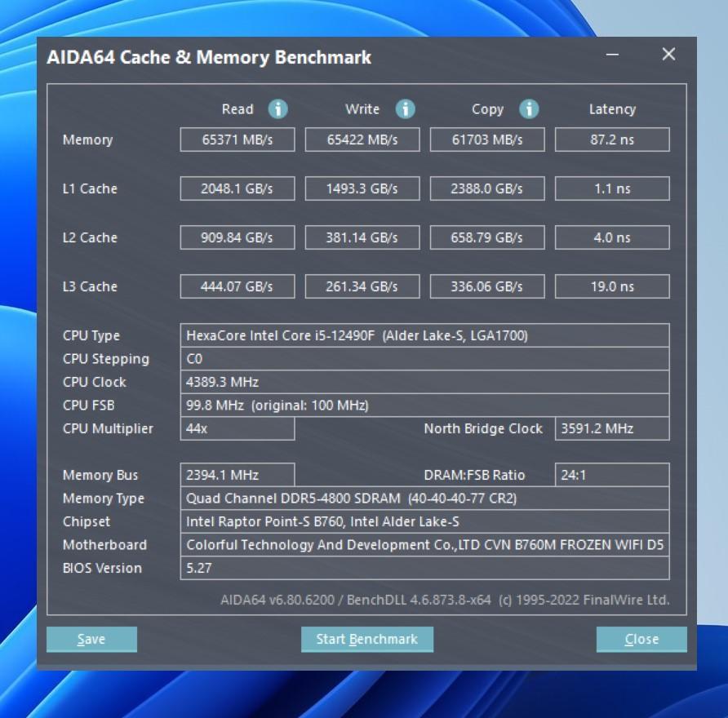The width and height of the screenshot is (728, 718).
Task: Select Memory copy value 61703 MB/s
Action: pos(487,140)
